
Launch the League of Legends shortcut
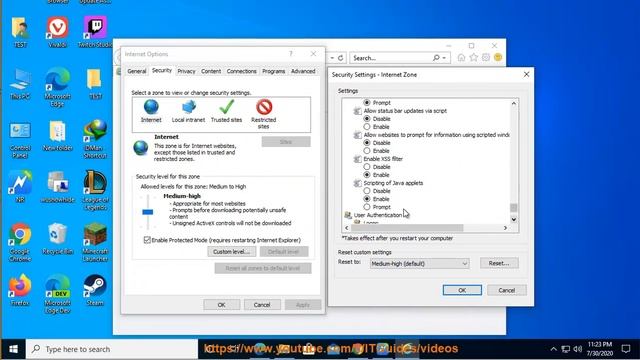95,191
